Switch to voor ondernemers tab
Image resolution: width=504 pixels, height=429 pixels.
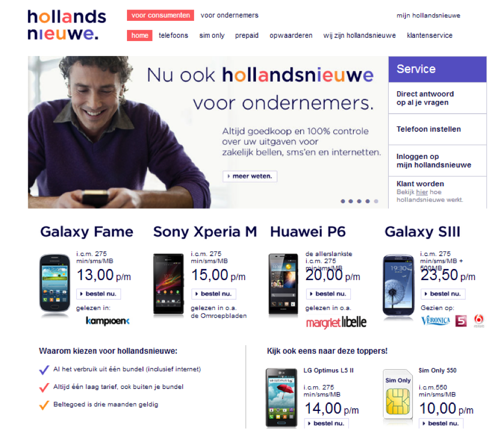229,15
